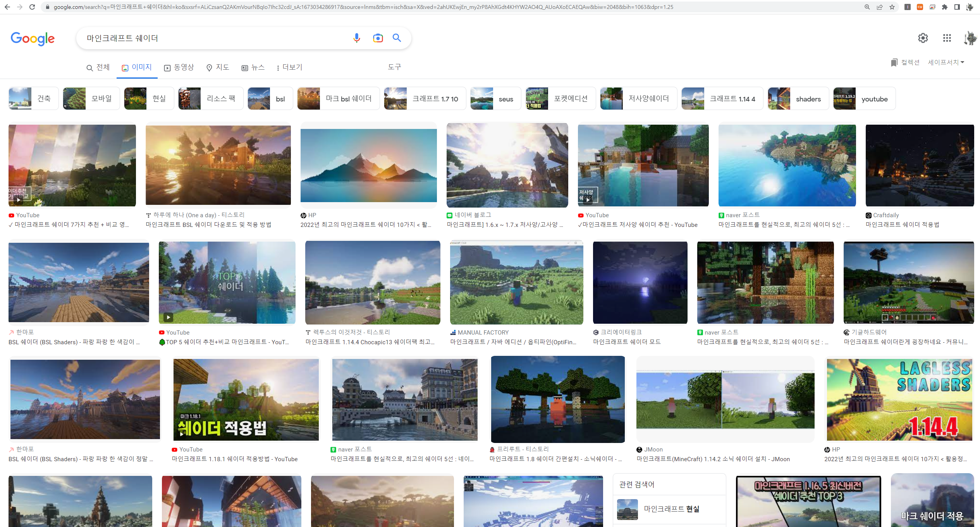Open quick settings gear icon

coord(923,38)
